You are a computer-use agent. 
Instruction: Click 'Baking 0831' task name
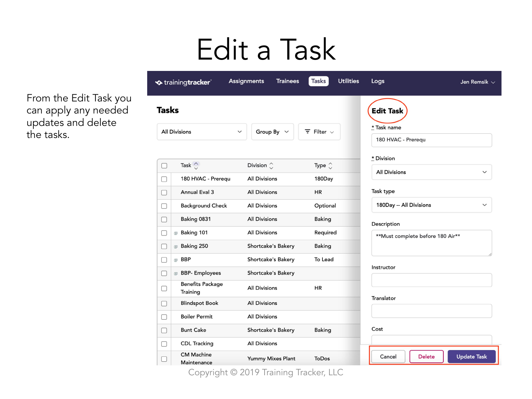tap(196, 219)
